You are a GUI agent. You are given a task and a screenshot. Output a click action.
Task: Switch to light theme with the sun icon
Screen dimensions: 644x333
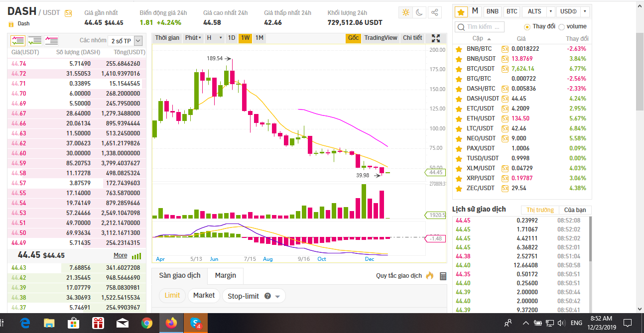(x=406, y=12)
